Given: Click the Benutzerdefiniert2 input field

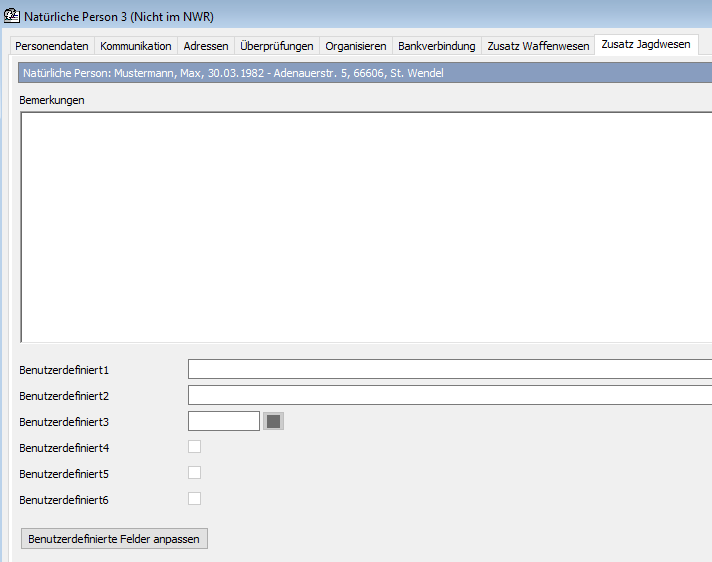Looking at the screenshot, I should click(x=449, y=396).
